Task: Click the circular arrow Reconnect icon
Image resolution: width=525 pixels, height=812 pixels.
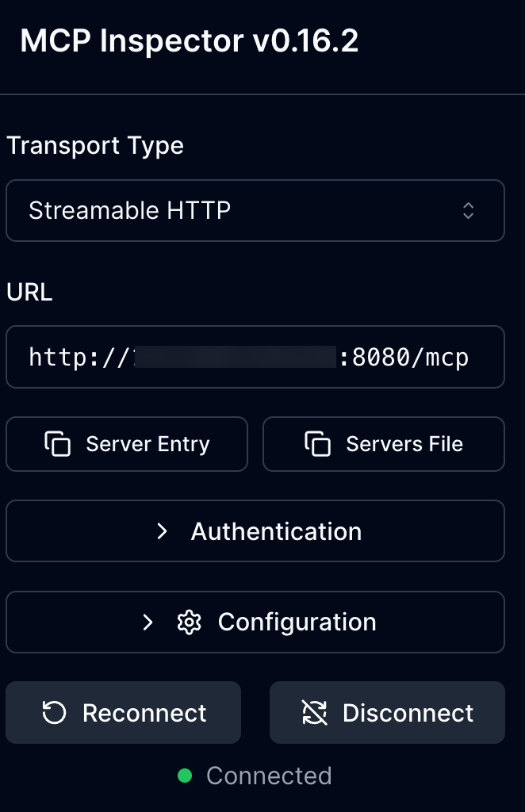Action: 54,713
